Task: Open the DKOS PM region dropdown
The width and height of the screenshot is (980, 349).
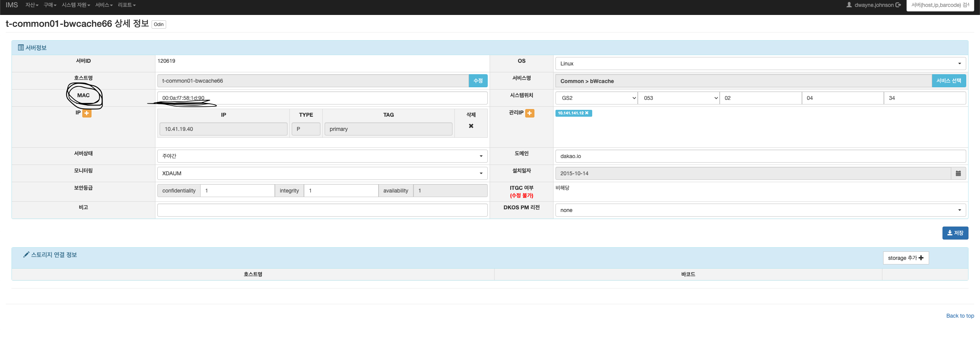Action: coord(761,210)
